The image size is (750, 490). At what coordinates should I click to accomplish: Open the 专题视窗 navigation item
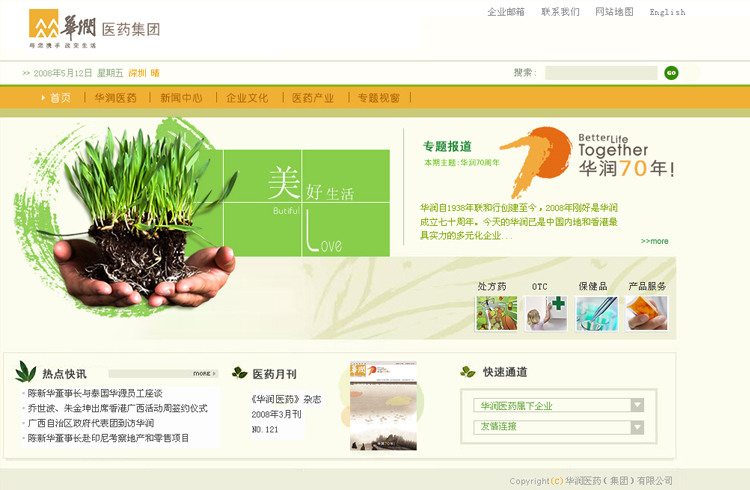(378, 98)
